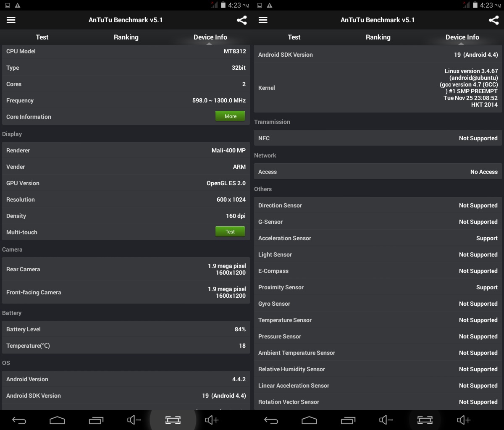This screenshot has width=504, height=430.
Task: Tap volume down icon in left screenshot
Action: [x=134, y=420]
